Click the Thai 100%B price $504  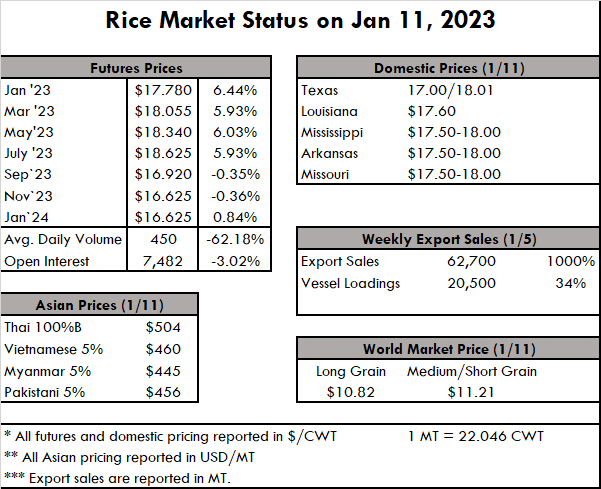[163, 326]
